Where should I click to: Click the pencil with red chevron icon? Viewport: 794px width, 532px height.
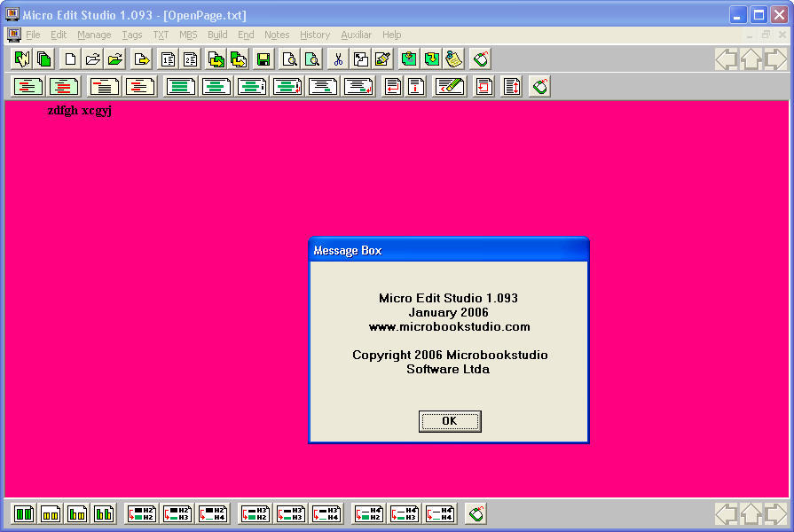click(449, 87)
